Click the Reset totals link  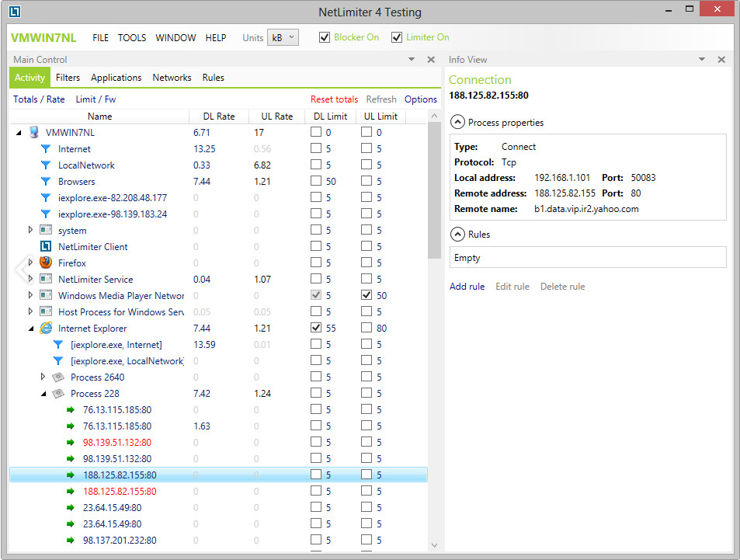pyautogui.click(x=334, y=99)
